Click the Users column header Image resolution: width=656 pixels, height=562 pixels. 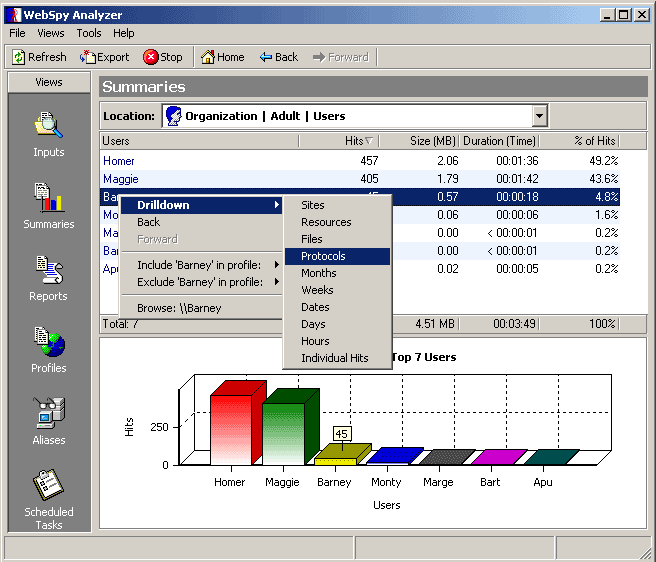pos(199,141)
